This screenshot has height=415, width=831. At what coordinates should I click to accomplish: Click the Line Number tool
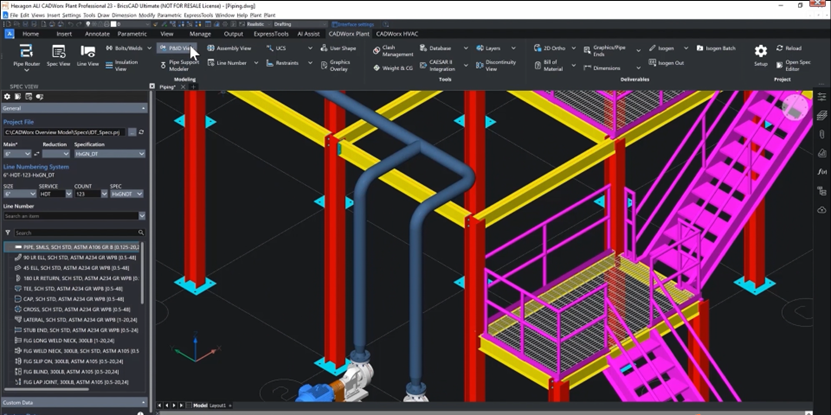click(227, 63)
